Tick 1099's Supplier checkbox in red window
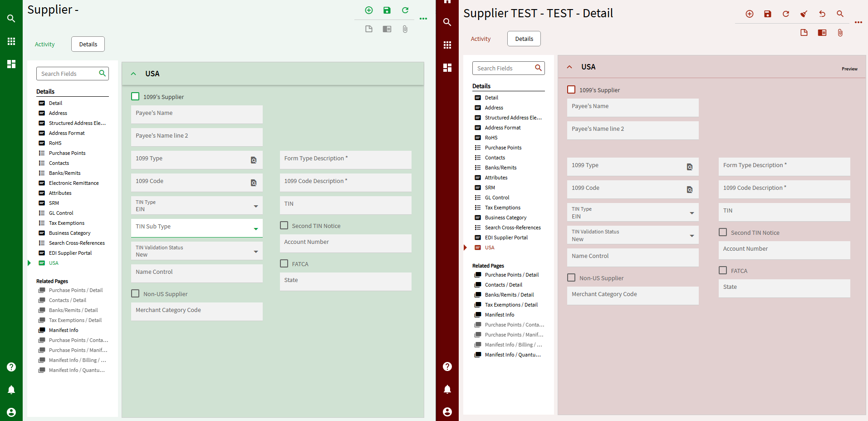Image resolution: width=868 pixels, height=421 pixels. (x=571, y=89)
